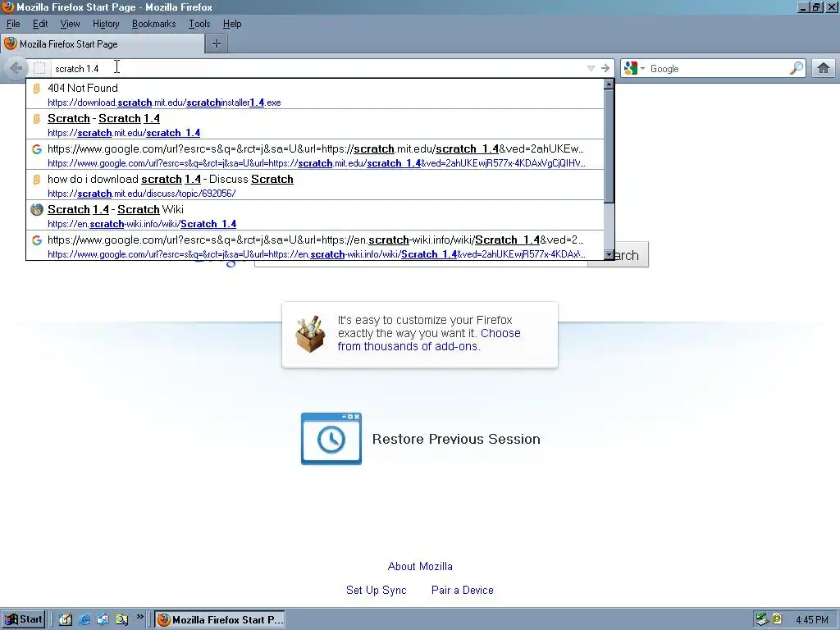
Task: Launch Internet Explorer from quick launch
Action: (x=84, y=619)
